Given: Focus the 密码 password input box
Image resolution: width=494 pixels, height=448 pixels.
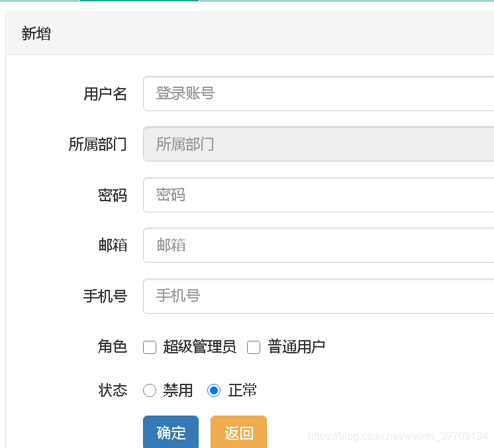Looking at the screenshot, I should point(318,195).
